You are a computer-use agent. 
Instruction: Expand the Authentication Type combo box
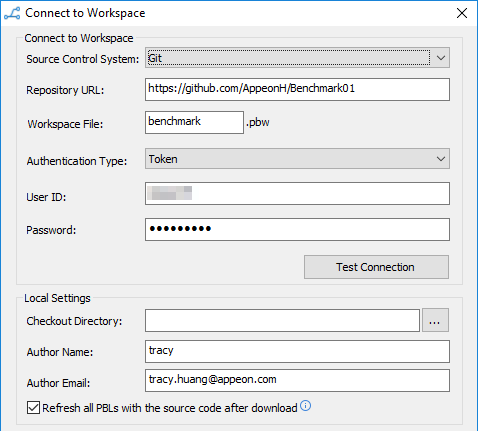(297, 159)
